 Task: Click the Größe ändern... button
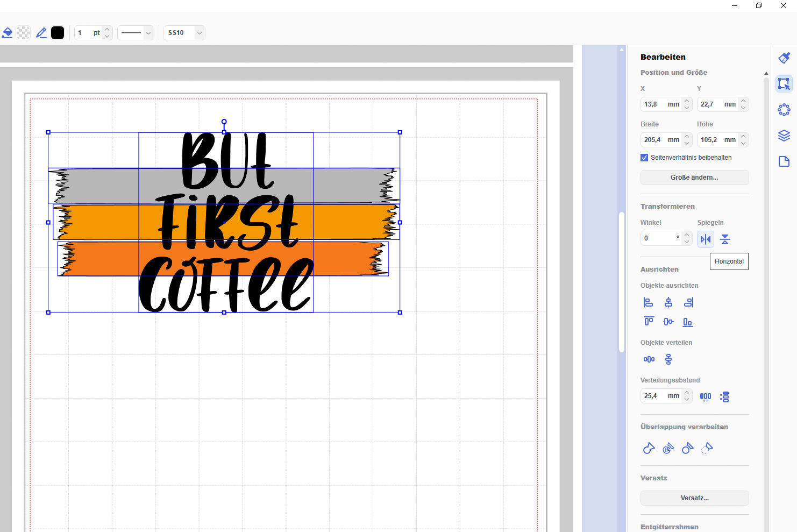pos(694,178)
